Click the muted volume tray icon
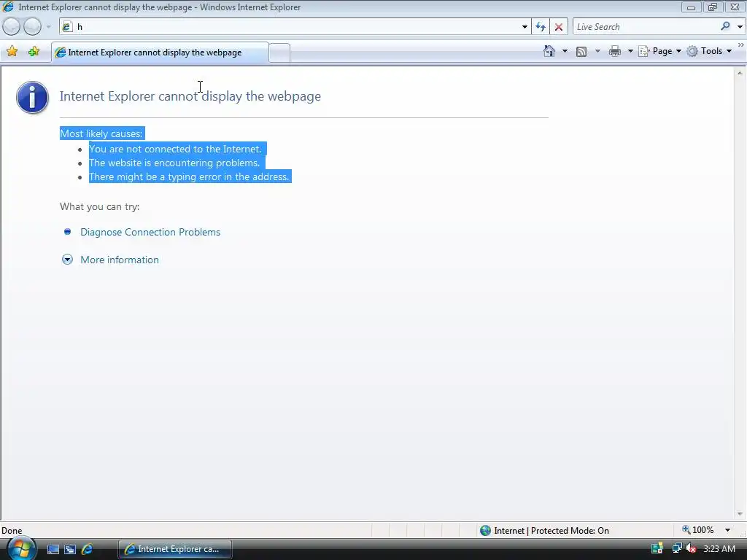 pos(691,548)
